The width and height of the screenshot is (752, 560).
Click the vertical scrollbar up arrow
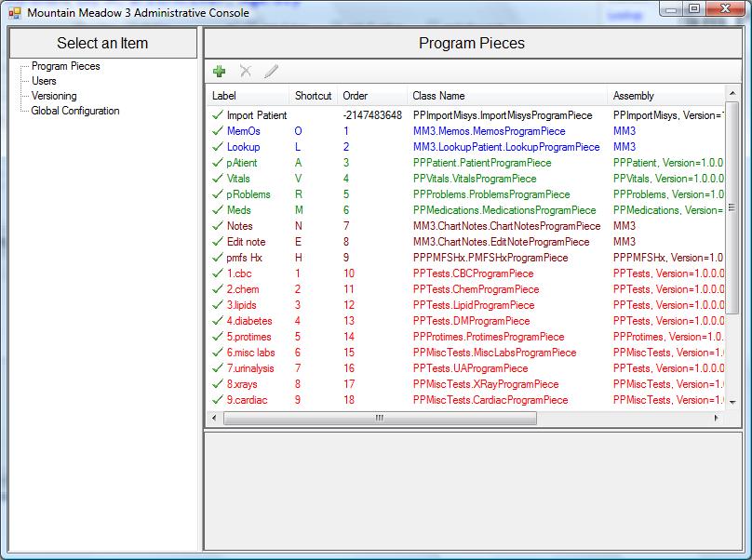(732, 93)
